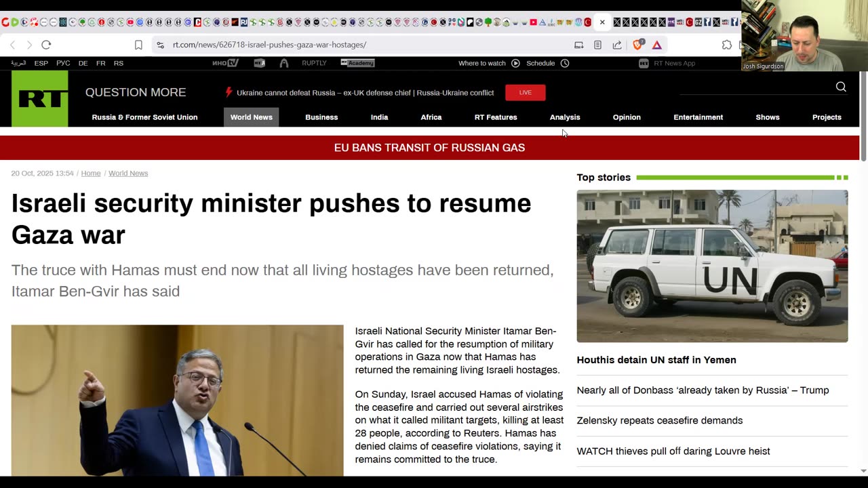868x488 pixels.
Task: Go forward with the browser forward arrow
Action: pos(29,45)
